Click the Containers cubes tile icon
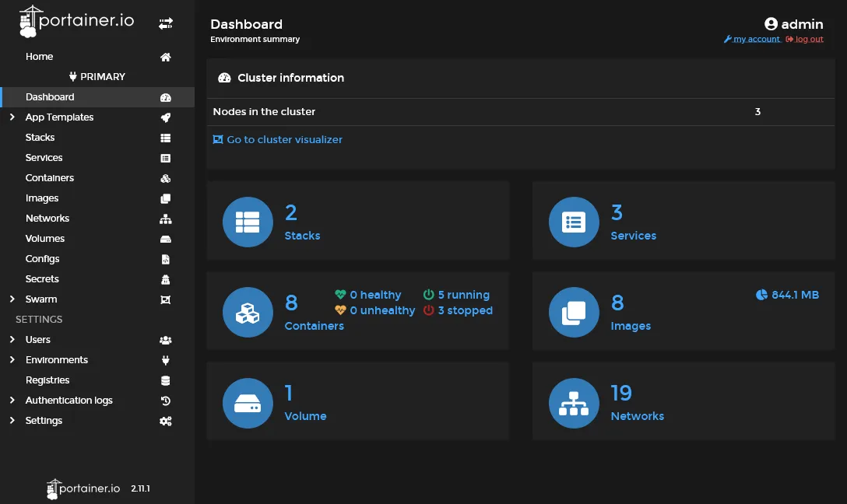847x504 pixels. point(248,312)
